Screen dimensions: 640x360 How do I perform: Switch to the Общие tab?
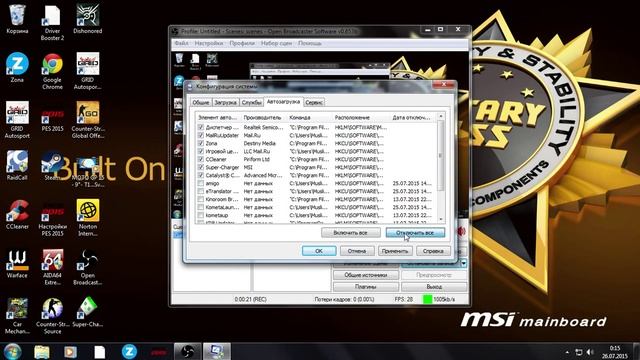pyautogui.click(x=201, y=102)
